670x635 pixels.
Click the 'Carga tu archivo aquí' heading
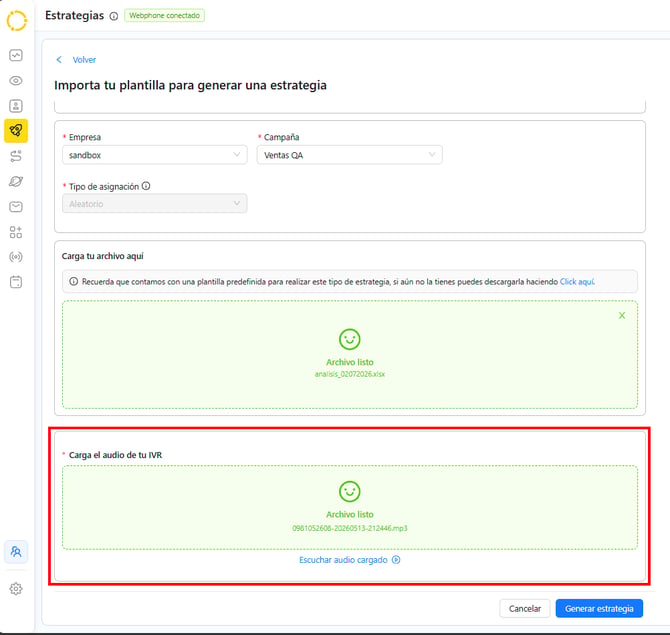click(103, 256)
